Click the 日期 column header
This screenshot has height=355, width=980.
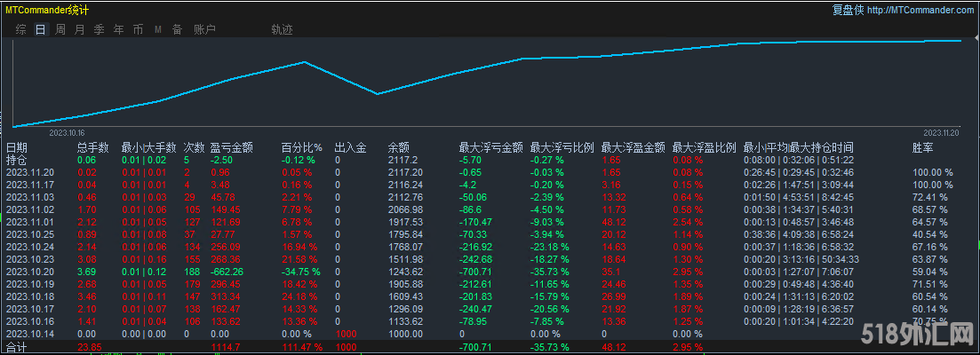click(x=17, y=147)
